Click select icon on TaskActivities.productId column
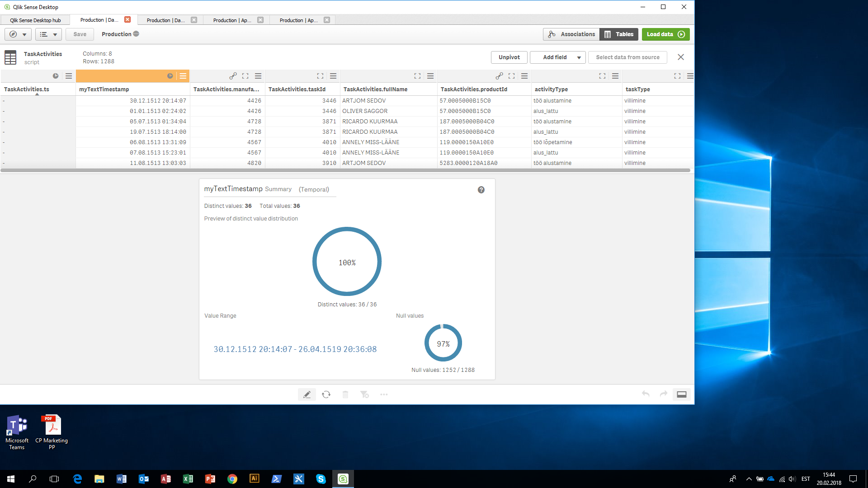868x488 pixels. pyautogui.click(x=512, y=76)
